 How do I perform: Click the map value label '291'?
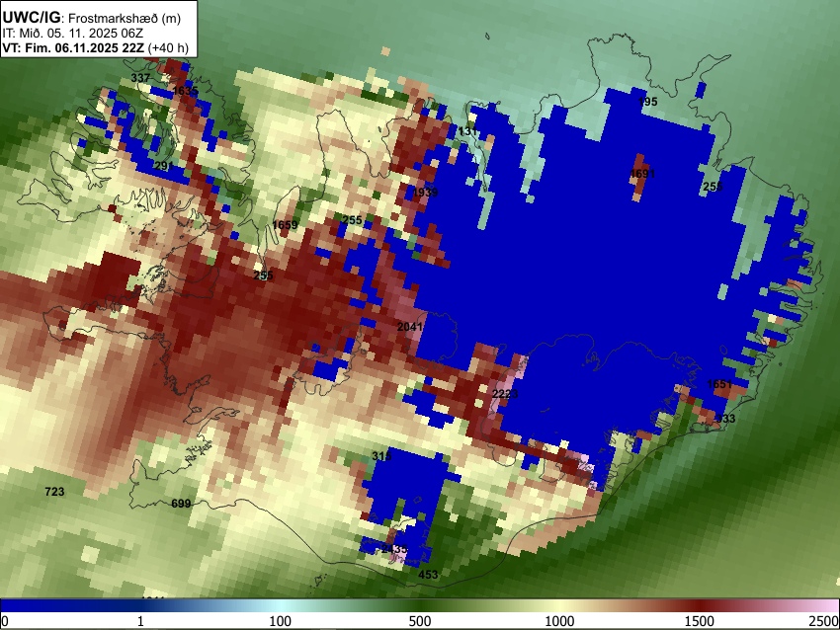(163, 165)
